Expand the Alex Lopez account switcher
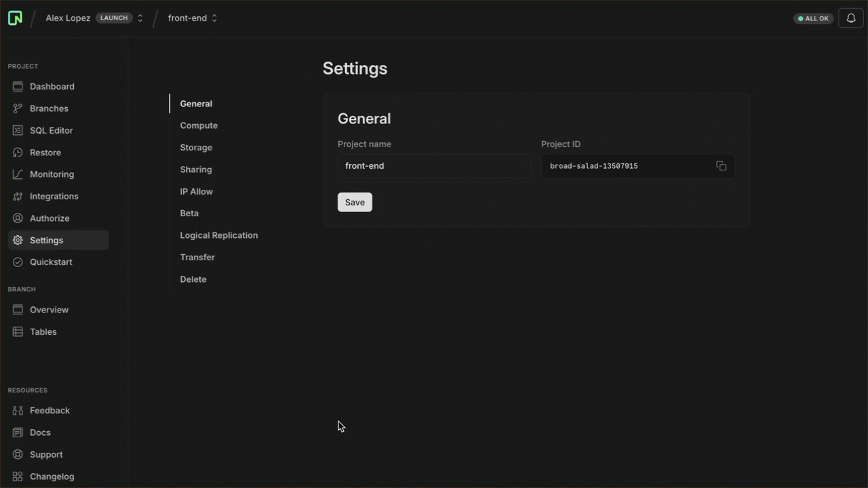Image resolution: width=868 pixels, height=488 pixels. 140,18
